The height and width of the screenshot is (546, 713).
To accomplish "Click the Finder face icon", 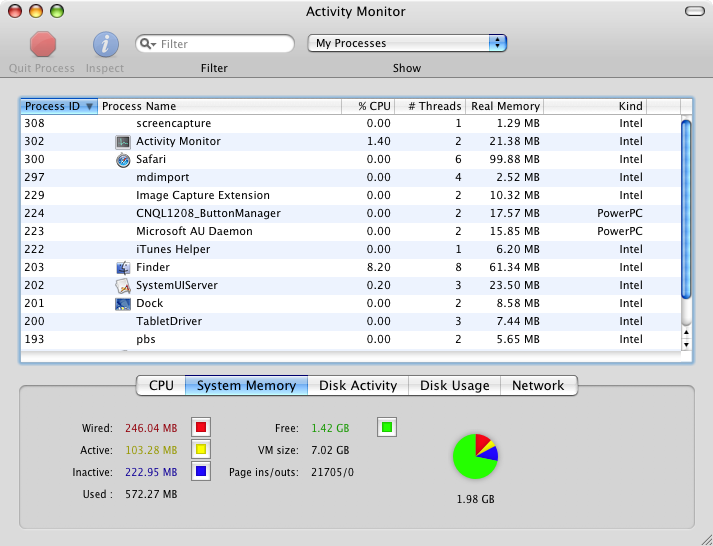I will tap(123, 268).
